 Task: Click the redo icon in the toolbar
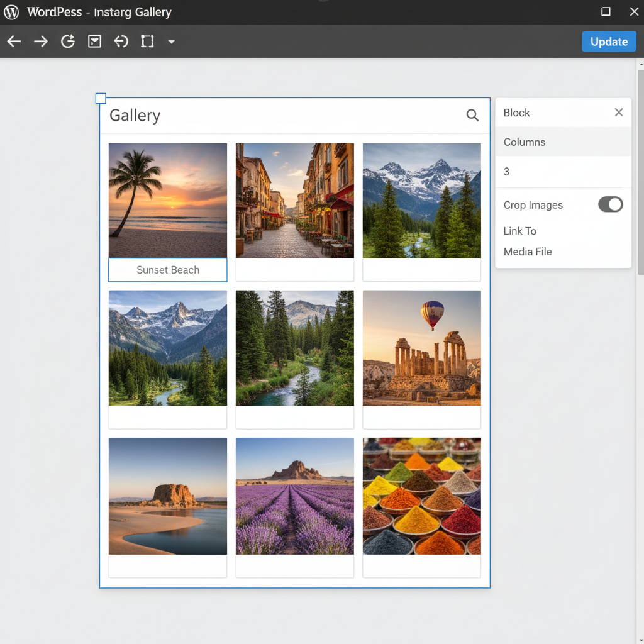click(67, 42)
